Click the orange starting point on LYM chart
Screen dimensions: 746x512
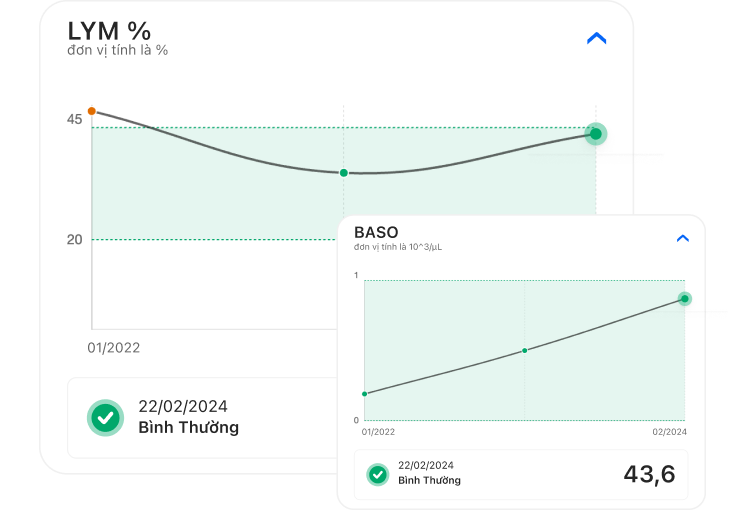click(92, 111)
